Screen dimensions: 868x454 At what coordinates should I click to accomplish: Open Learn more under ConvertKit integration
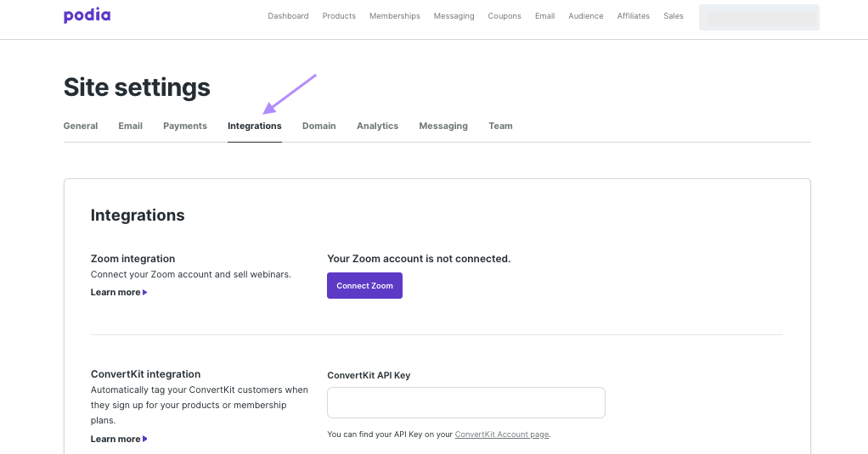pos(119,439)
